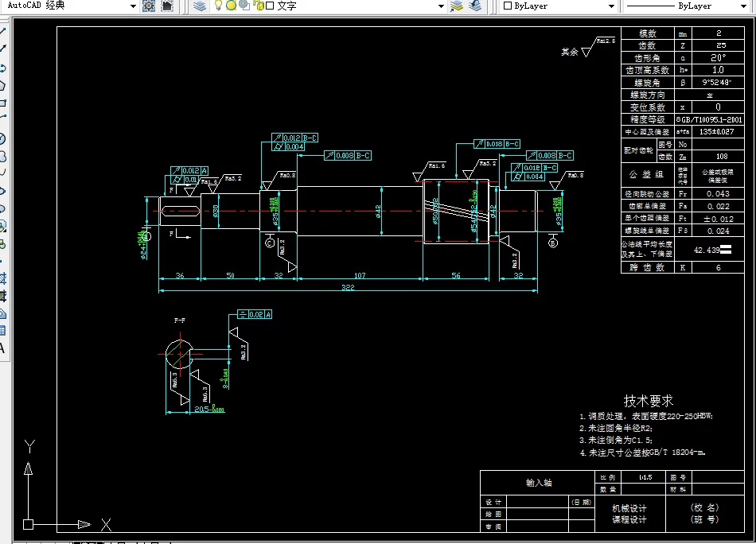Select the Multiline Text tool
Viewport: 756px width, 544px height.
pos(2,348)
